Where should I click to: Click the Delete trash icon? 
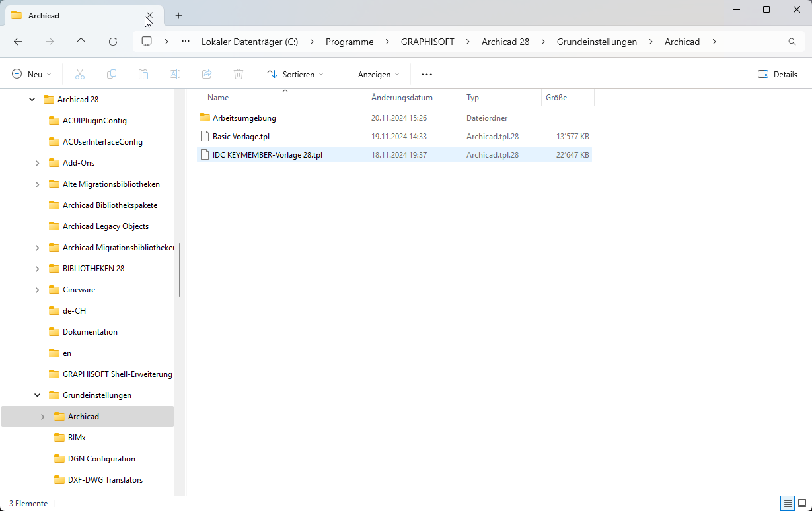click(x=239, y=75)
